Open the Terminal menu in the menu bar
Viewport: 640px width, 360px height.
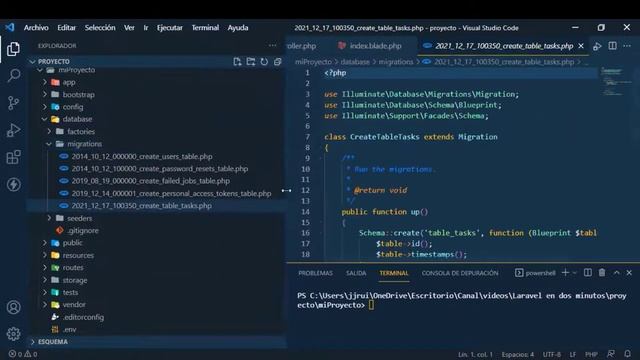[205, 28]
